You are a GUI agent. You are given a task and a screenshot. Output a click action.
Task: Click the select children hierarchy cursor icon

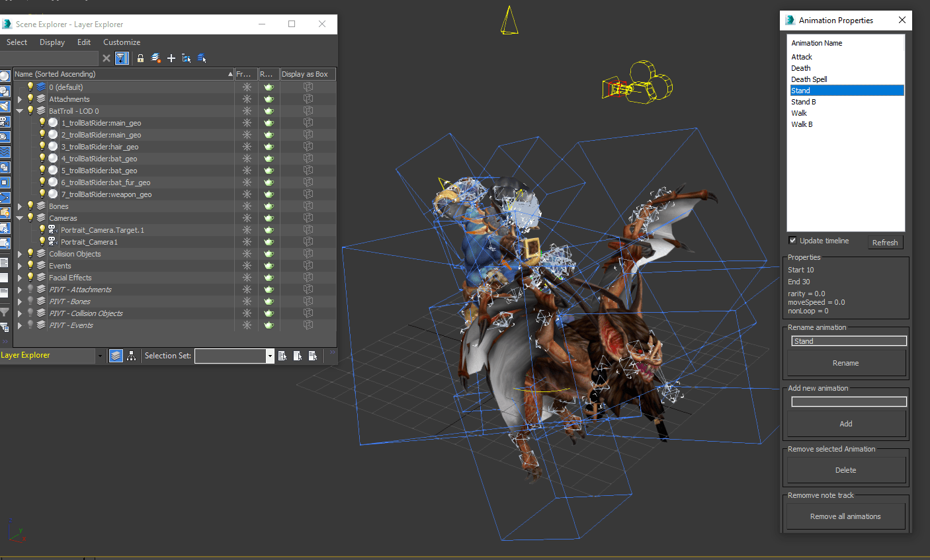[187, 58]
